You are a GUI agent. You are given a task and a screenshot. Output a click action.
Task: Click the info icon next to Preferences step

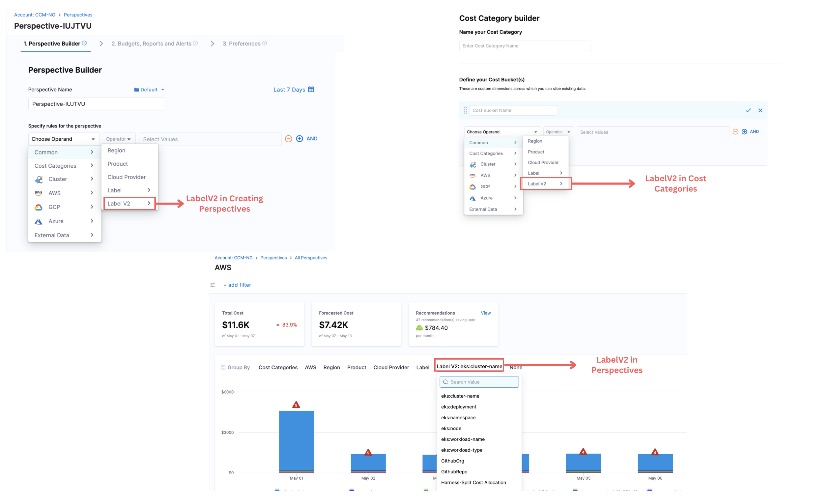pyautogui.click(x=264, y=43)
